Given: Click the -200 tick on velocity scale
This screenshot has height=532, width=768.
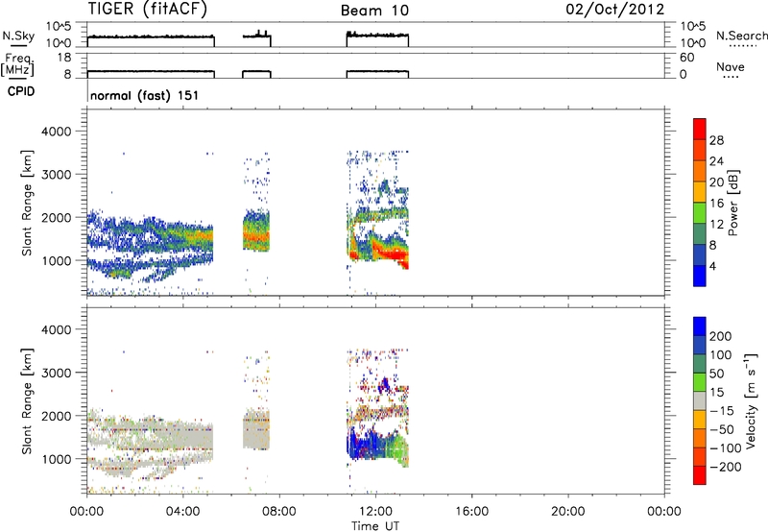Looking at the screenshot, I should [x=726, y=467].
